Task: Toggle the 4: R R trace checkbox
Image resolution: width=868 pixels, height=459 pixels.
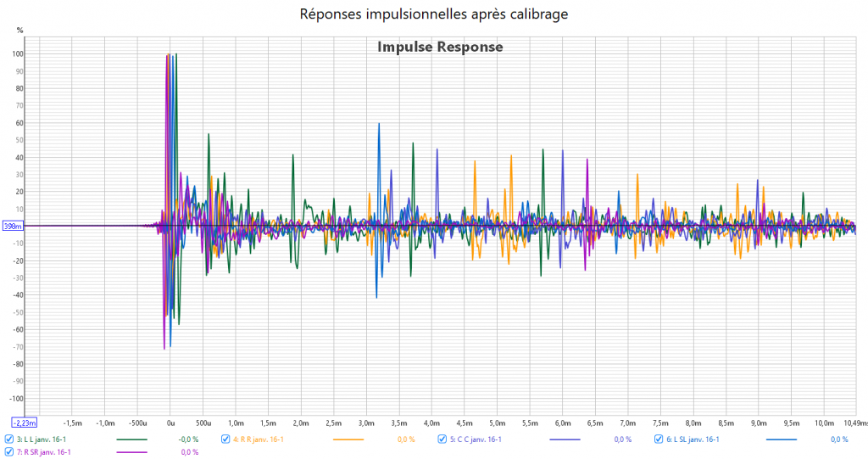Action: (x=225, y=439)
